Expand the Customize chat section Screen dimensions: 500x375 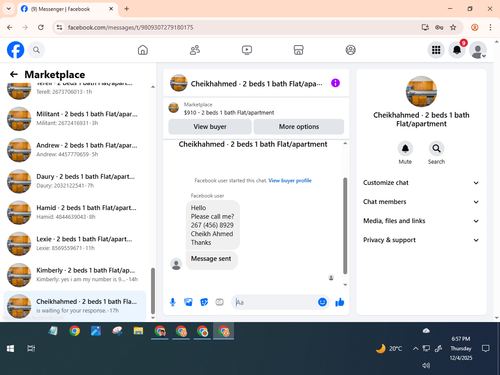(x=421, y=183)
